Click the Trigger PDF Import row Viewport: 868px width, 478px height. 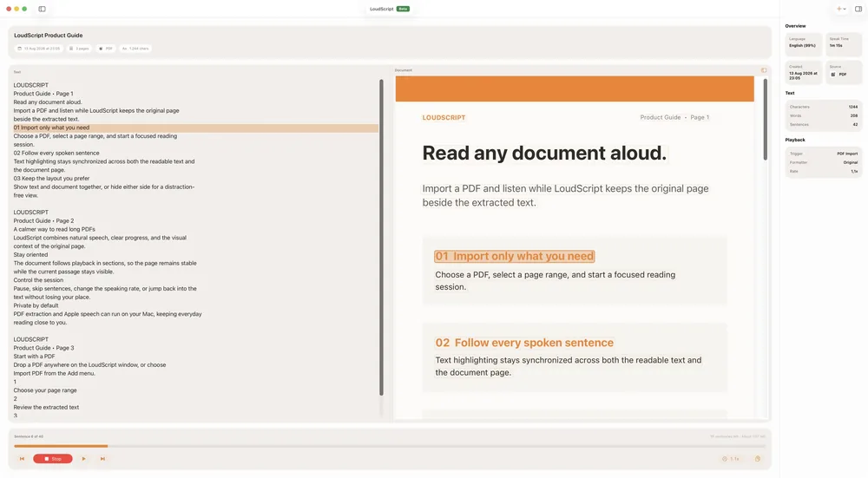(823, 154)
